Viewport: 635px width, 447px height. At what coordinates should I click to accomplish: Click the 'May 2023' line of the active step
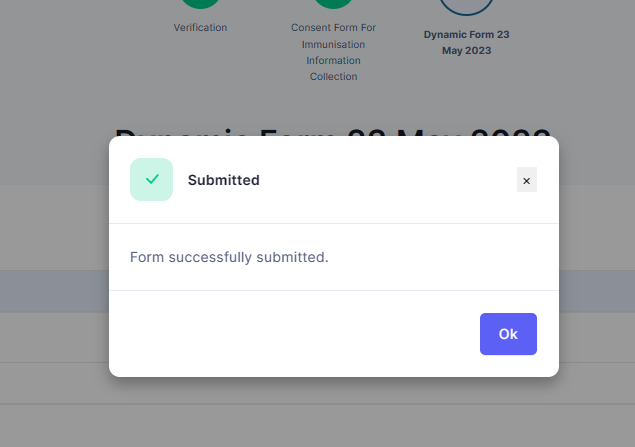coord(467,51)
